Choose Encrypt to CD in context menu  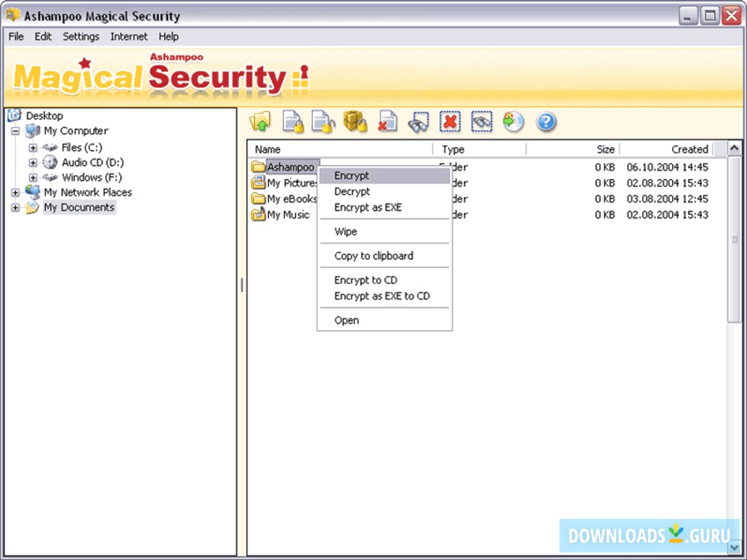385,280
